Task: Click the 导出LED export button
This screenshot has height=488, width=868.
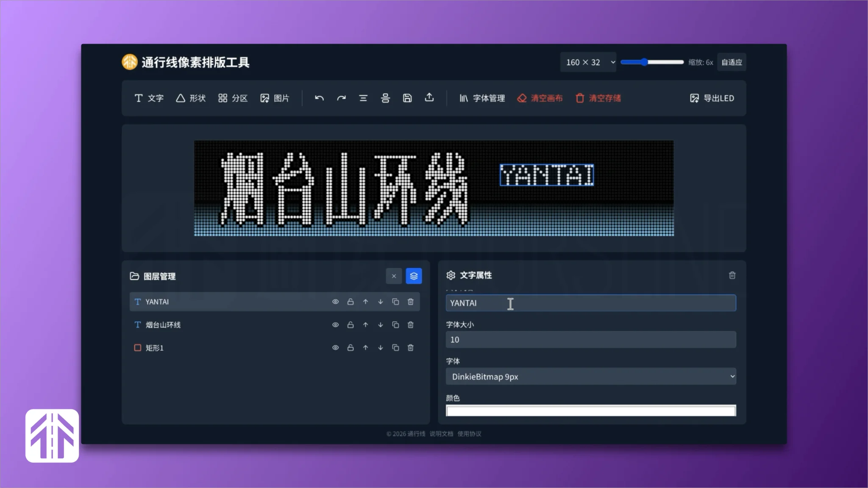Action: (x=712, y=98)
